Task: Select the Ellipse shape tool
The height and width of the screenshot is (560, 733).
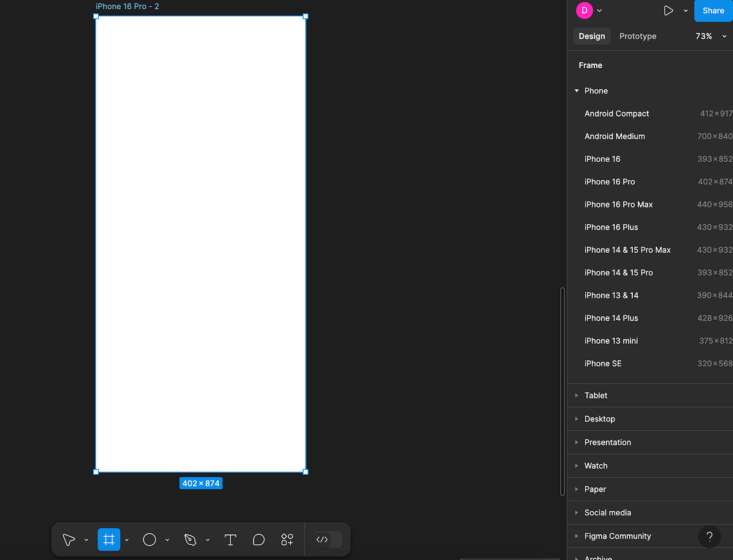Action: (149, 540)
